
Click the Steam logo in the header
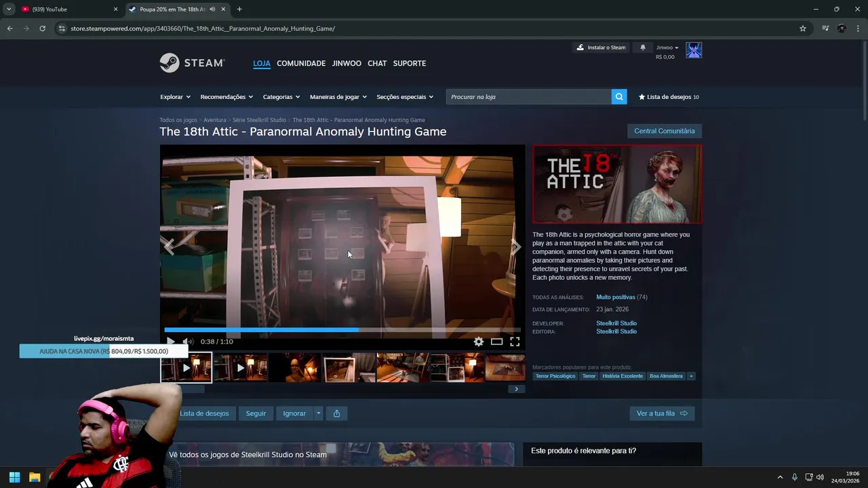192,63
